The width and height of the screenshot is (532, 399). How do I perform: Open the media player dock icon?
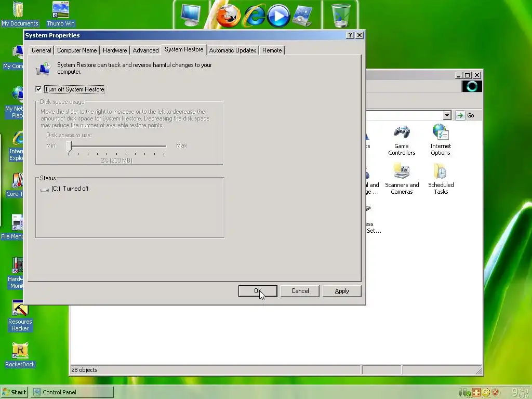pyautogui.click(x=278, y=16)
